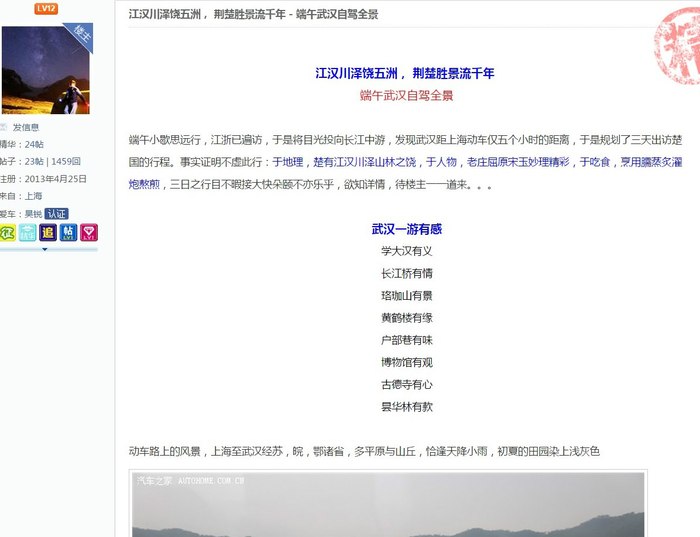Open the 24帖 featured posts link

click(x=34, y=144)
